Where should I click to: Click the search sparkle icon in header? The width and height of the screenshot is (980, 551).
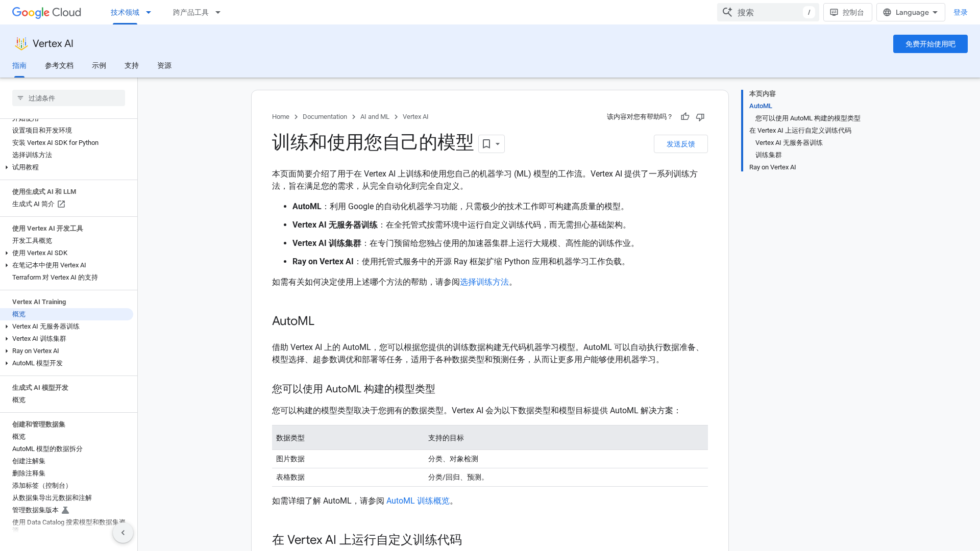click(727, 12)
